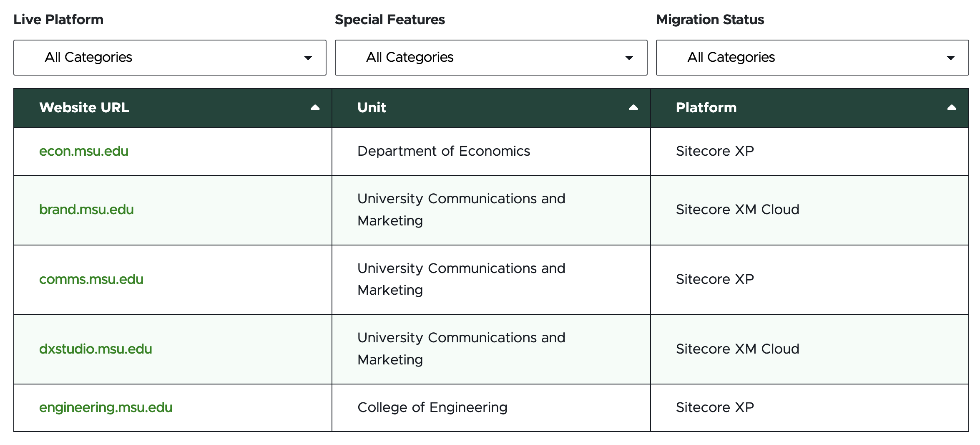
Task: Open the brand.msu.edu link
Action: 86,210
